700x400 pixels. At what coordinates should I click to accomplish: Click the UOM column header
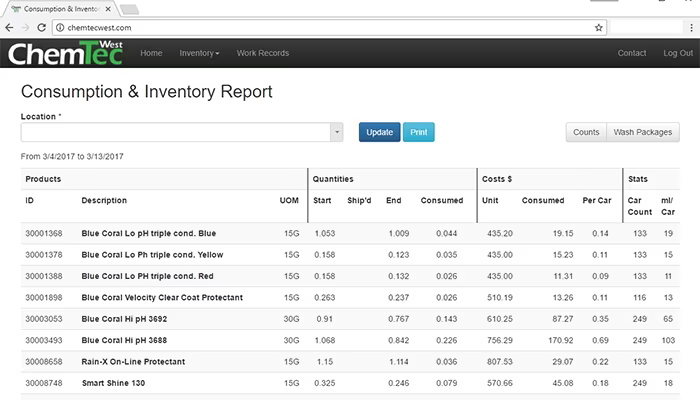click(289, 200)
